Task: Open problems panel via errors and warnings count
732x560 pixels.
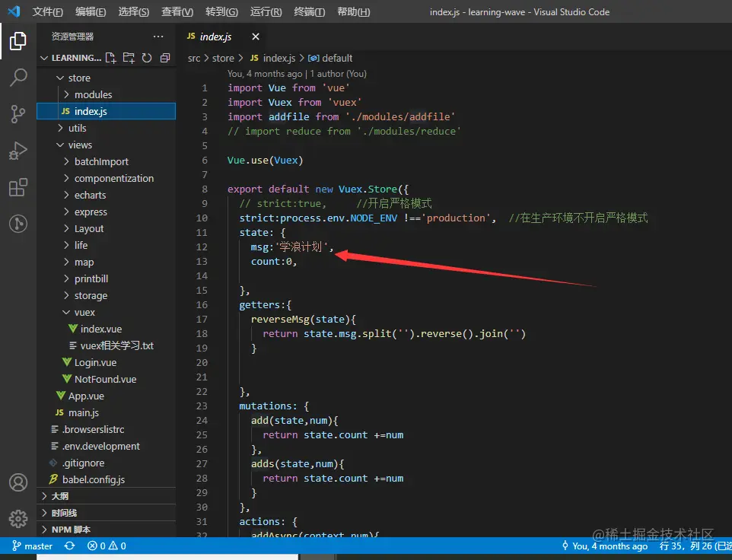Action: coord(107,546)
